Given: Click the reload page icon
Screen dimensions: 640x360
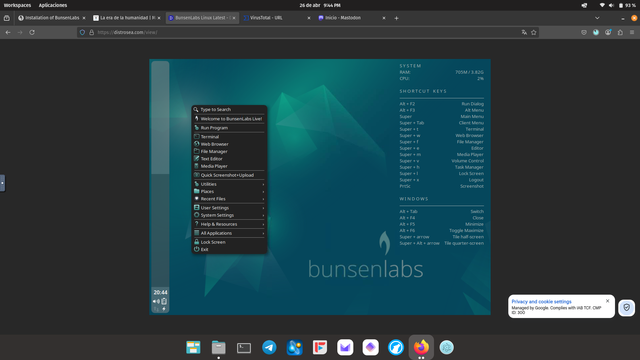Looking at the screenshot, I should (32, 32).
